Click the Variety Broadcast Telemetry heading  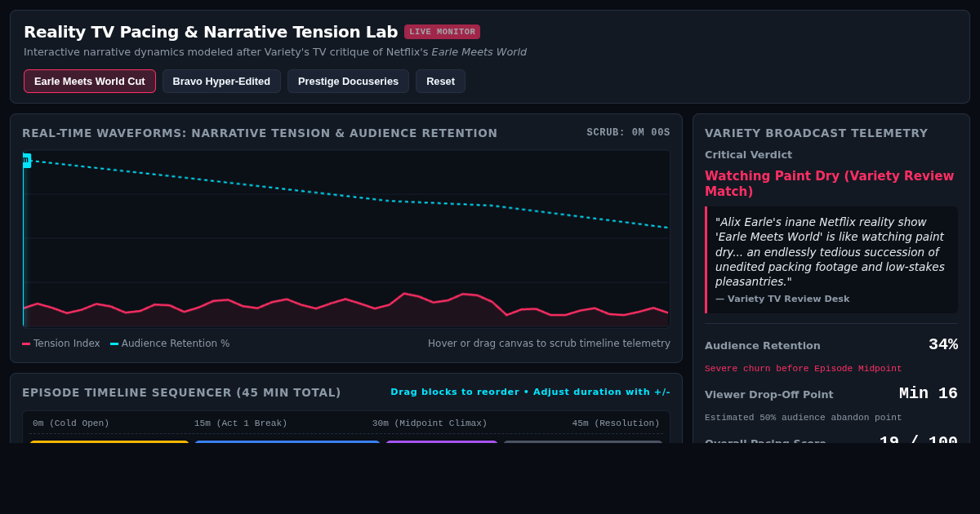coord(817,133)
